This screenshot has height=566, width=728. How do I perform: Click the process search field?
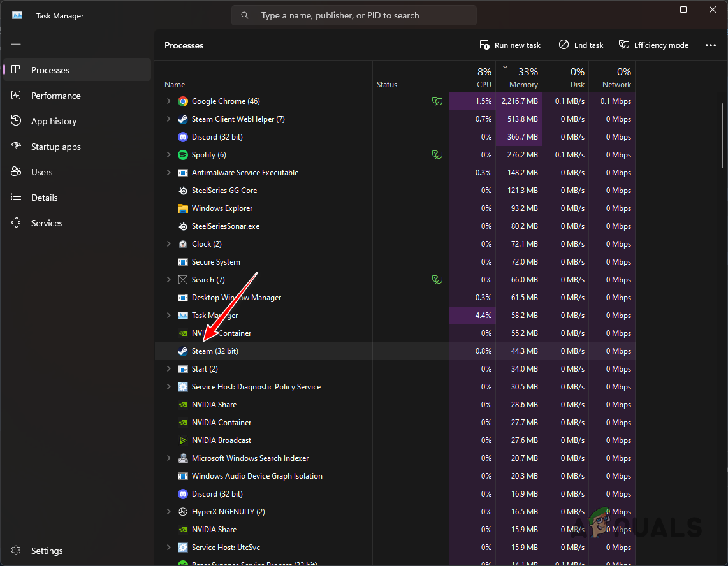[354, 15]
